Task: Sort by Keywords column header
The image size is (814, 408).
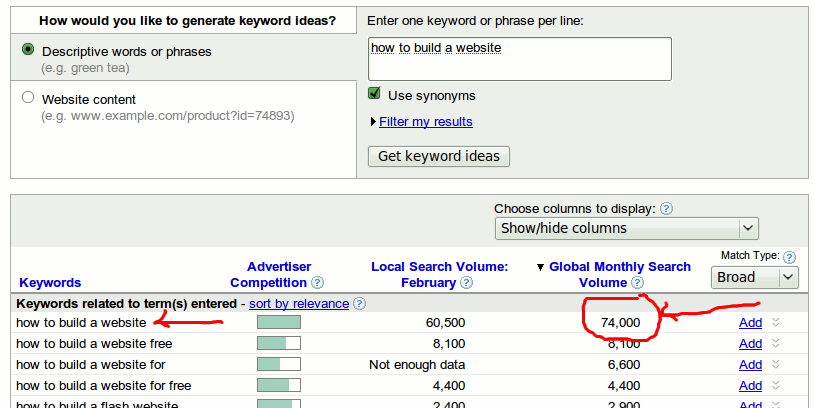Action: pyautogui.click(x=50, y=283)
